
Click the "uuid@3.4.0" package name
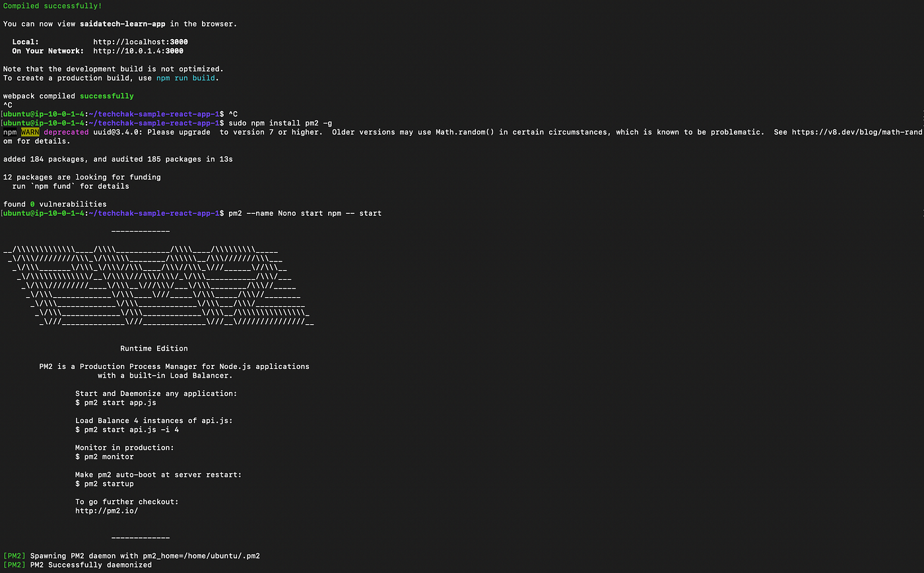click(117, 132)
